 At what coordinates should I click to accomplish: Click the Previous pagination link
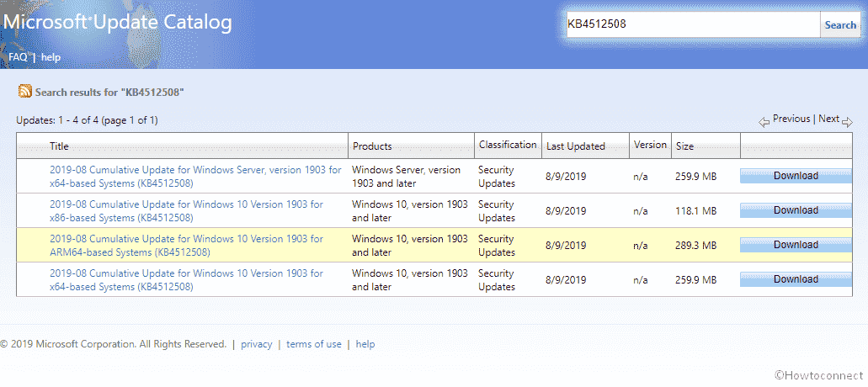(791, 119)
